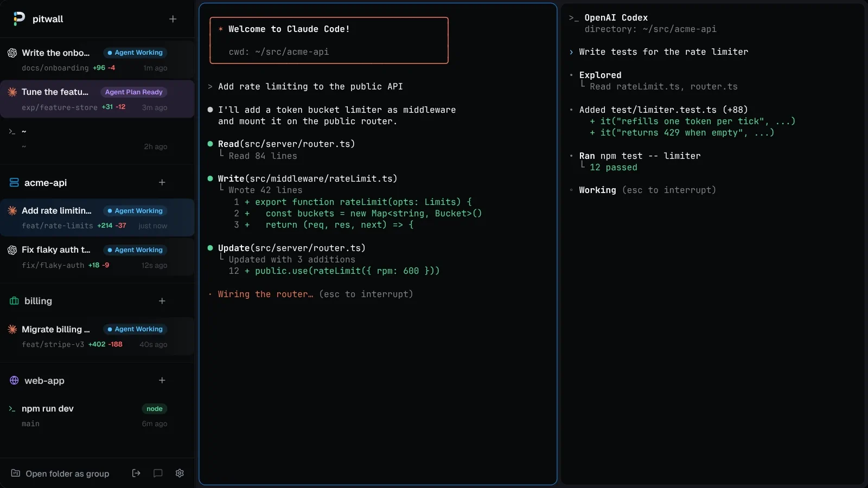Click 'Added test/limiter.test.ts (+88)' line

point(663,110)
